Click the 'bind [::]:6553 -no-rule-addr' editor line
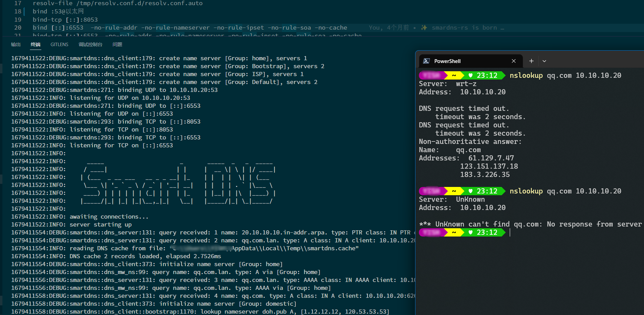This screenshot has height=315, width=644. pyautogui.click(x=190, y=28)
